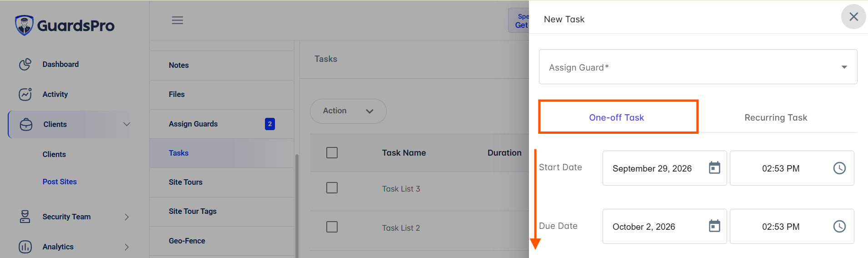Close the New Task panel
The width and height of the screenshot is (868, 258).
pyautogui.click(x=853, y=17)
